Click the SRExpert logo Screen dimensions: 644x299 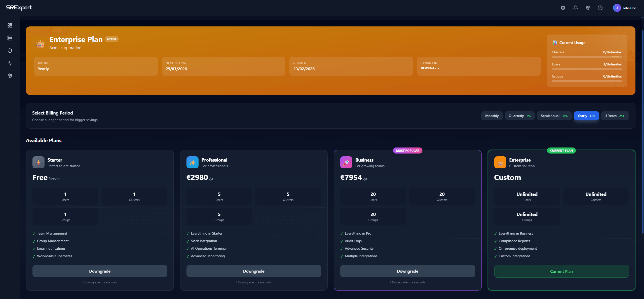(x=19, y=8)
